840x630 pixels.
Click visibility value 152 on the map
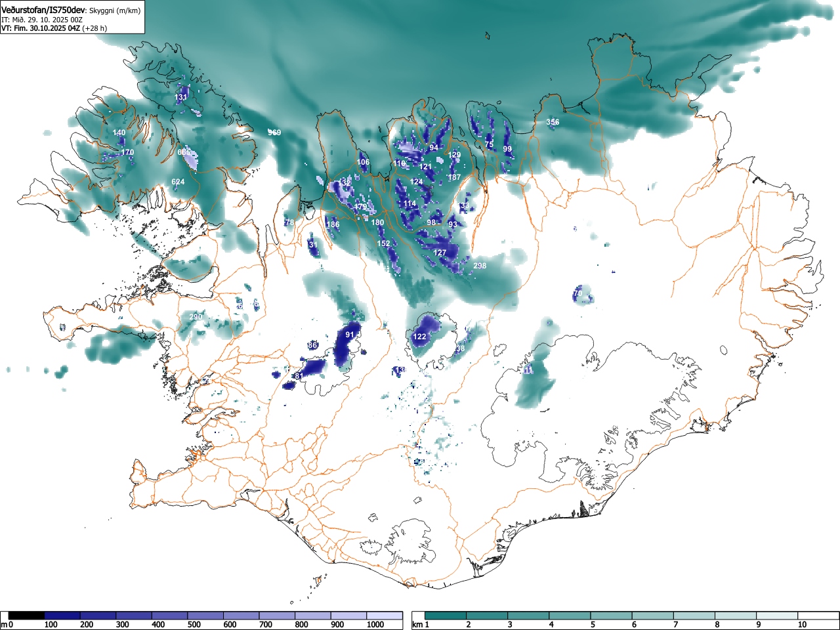click(x=383, y=243)
